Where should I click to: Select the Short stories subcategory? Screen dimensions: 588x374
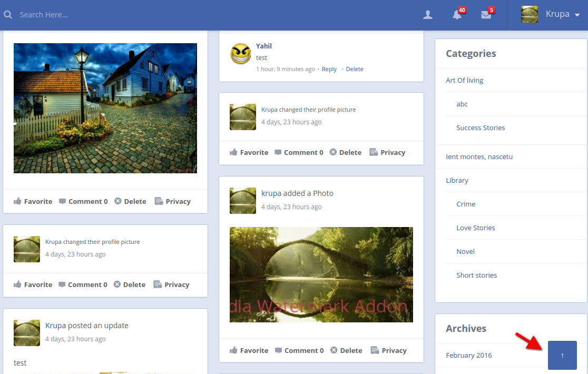tap(476, 275)
